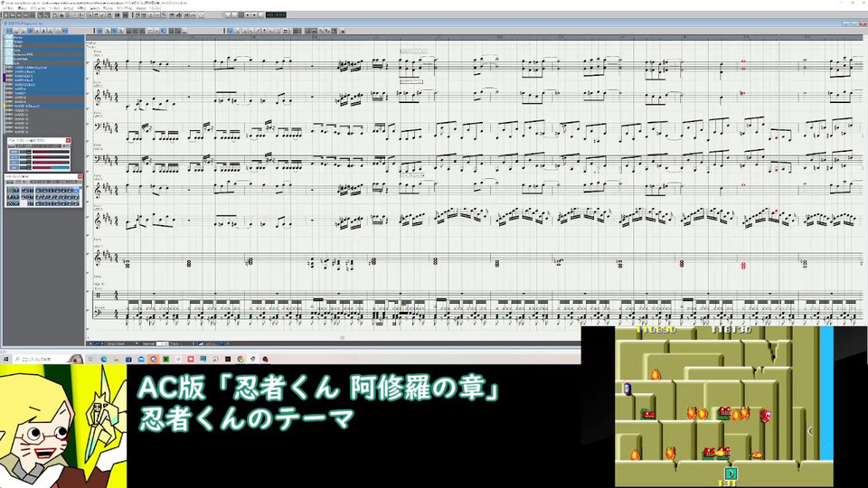The image size is (868, 488).
Task: Close the note palette with red X
Action: pos(80,176)
